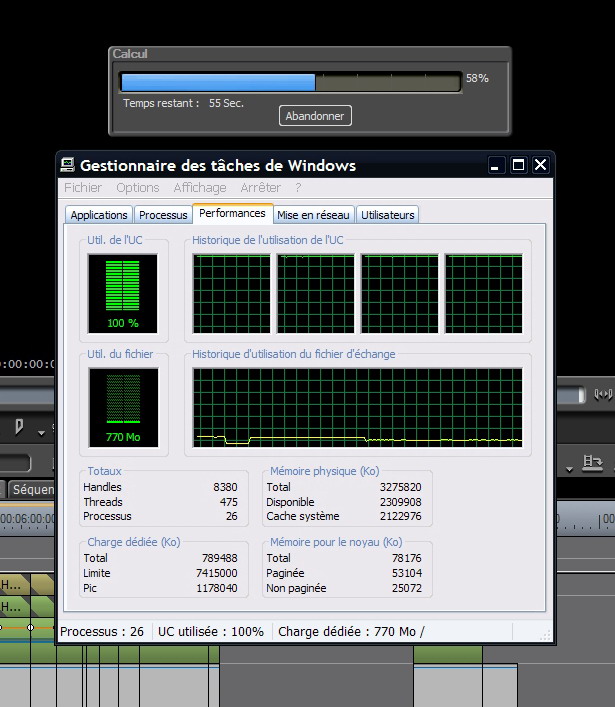The width and height of the screenshot is (615, 707).
Task: Click the Paginée value 53104
Action: pos(407,573)
